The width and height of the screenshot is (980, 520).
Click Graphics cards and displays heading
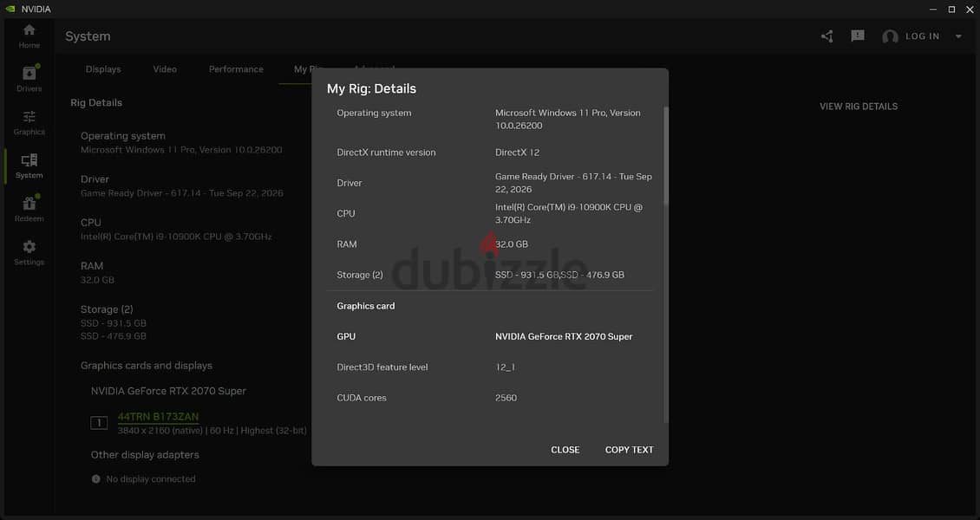[147, 365]
